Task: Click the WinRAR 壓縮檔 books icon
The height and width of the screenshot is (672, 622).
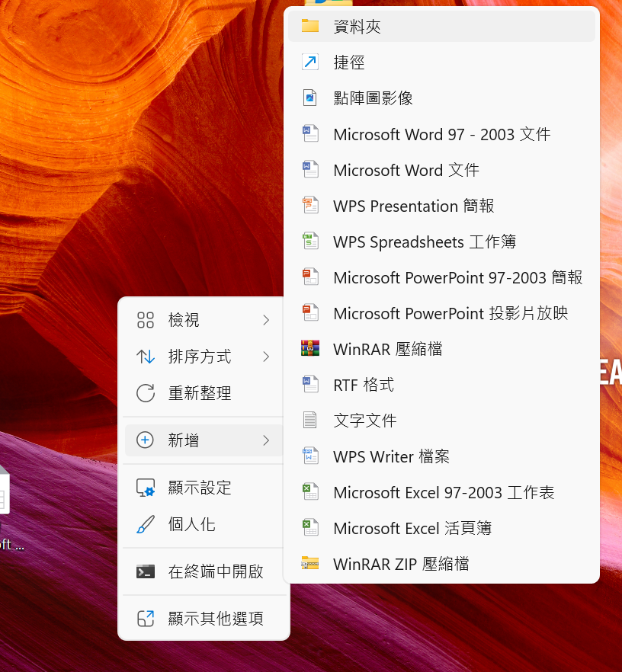Action: [310, 348]
